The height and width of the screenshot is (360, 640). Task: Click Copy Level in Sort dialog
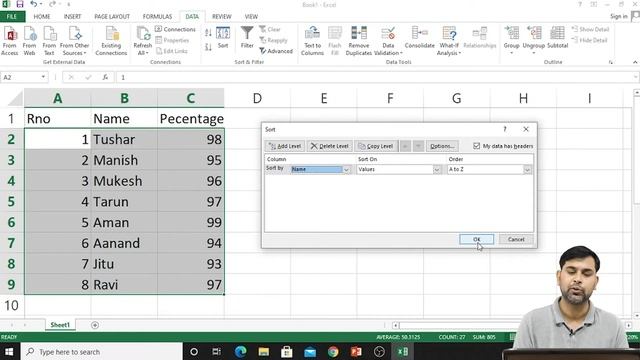(x=376, y=146)
